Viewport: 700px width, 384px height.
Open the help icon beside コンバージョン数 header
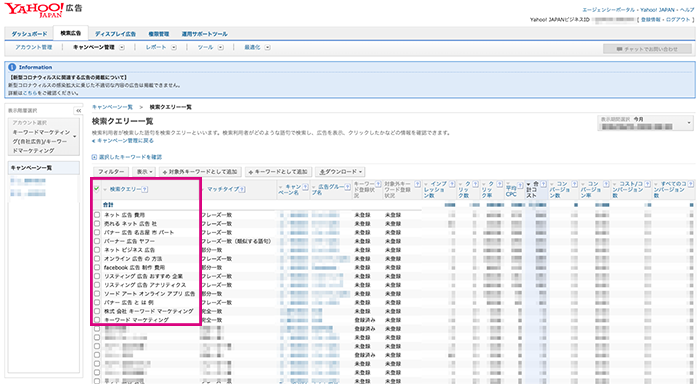pyautogui.click(x=575, y=184)
